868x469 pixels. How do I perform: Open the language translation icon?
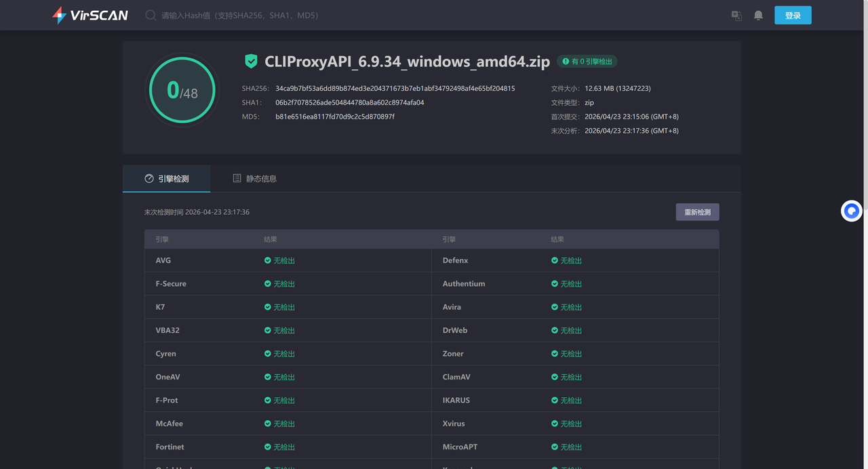[736, 16]
